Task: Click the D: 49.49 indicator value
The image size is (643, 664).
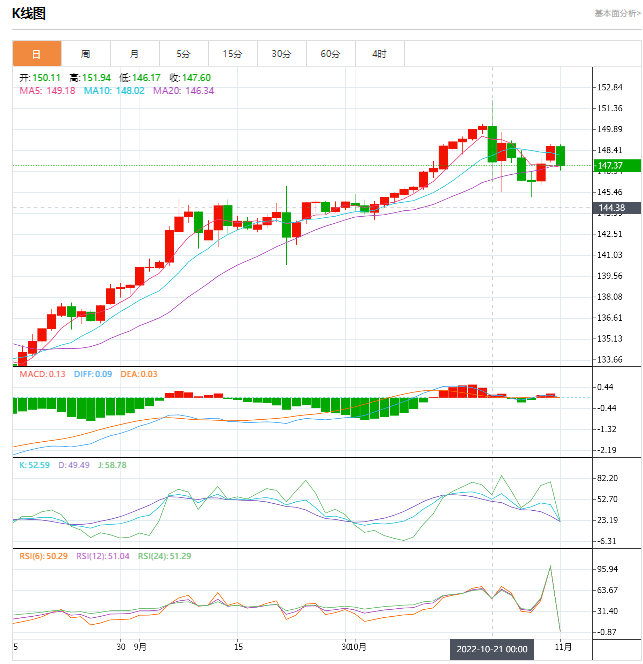Action: click(74, 465)
